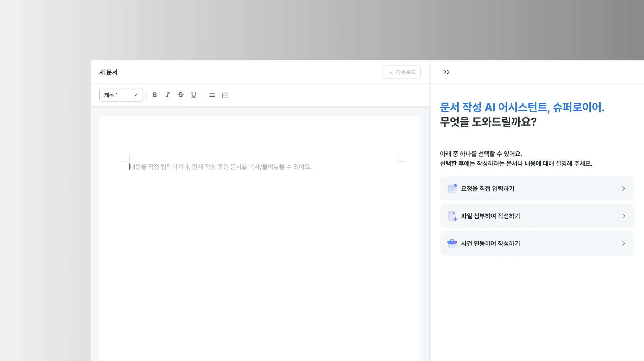The height and width of the screenshot is (361, 644).
Task: Click the dropdown arrow next to 제목 1
Action: (135, 95)
